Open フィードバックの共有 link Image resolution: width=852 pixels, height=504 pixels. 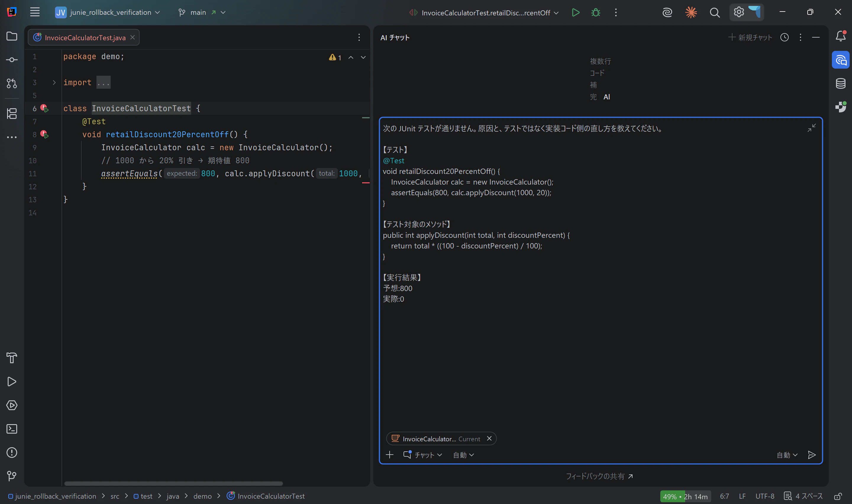pos(599,476)
